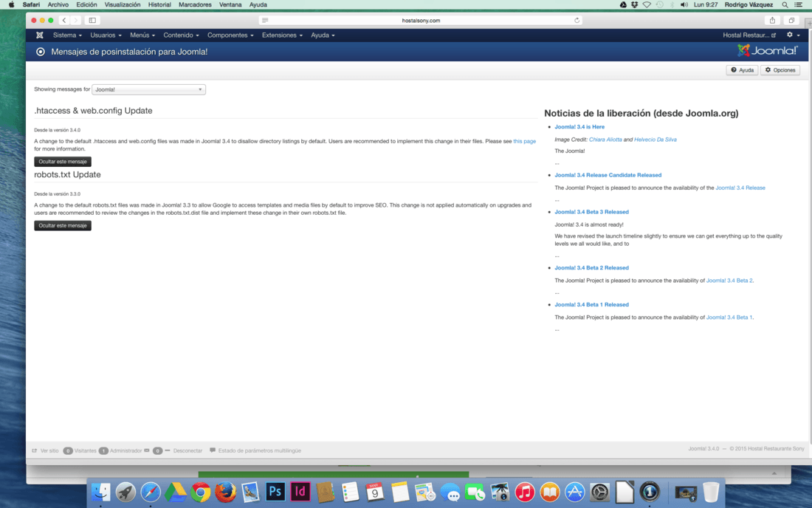The width and height of the screenshot is (812, 508).
Task: Open Notification Center in menu bar
Action: pyautogui.click(x=799, y=4)
